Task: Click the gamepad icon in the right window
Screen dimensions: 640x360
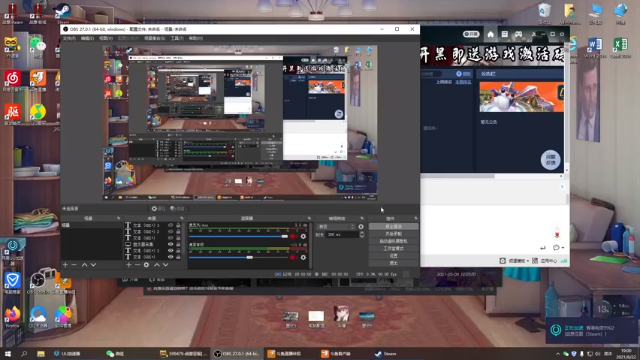Action: 518,34
